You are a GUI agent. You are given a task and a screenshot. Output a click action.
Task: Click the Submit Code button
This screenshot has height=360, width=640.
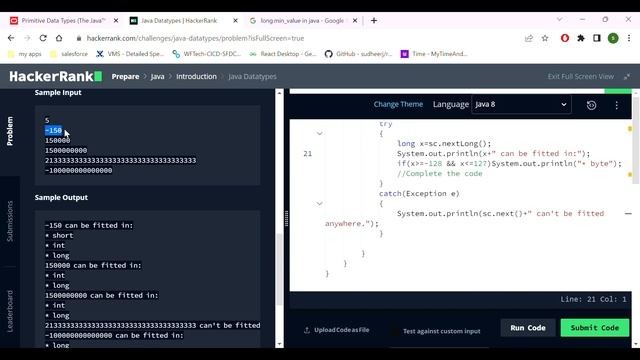[595, 328]
